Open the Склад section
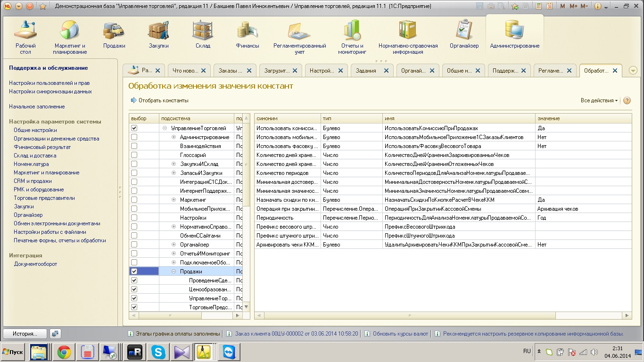The width and height of the screenshot is (644, 362). (203, 35)
